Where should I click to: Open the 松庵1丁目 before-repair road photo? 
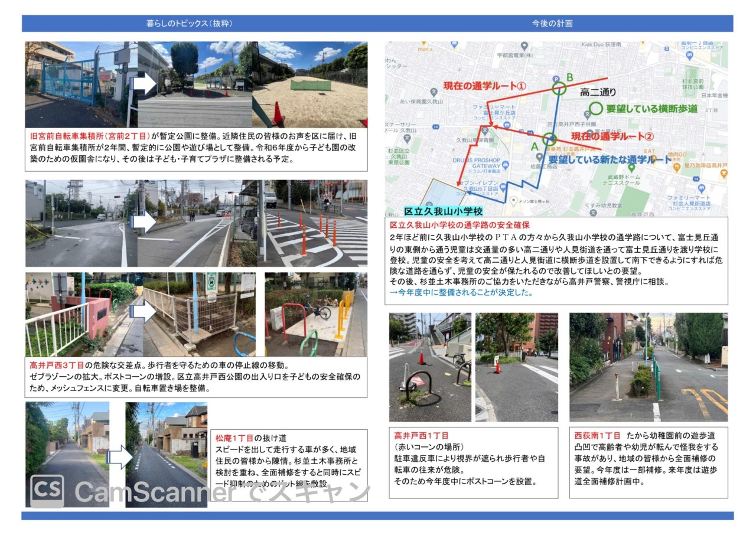[x=67, y=455]
